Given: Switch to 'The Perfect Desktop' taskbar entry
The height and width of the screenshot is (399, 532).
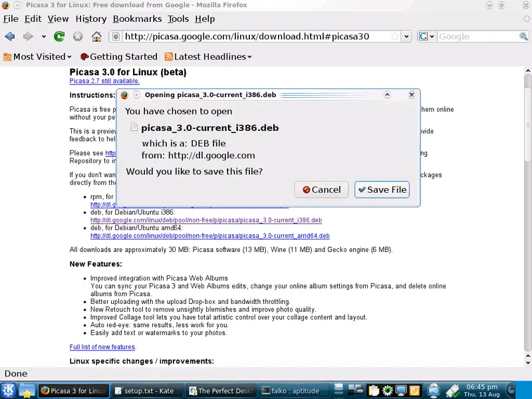Looking at the screenshot, I should coord(221,391).
